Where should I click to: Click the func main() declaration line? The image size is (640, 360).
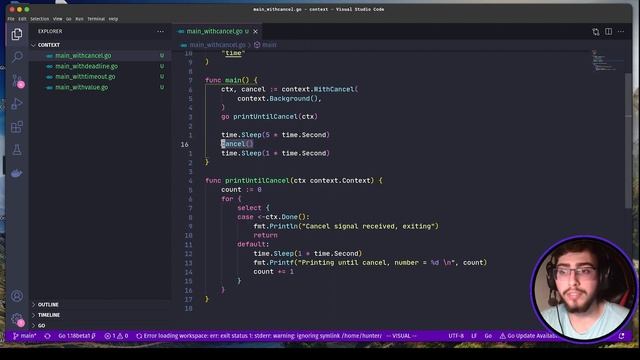231,80
